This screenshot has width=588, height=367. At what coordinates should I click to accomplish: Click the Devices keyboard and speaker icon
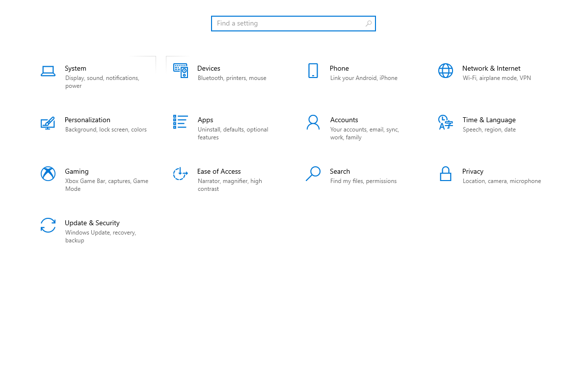[x=180, y=71]
